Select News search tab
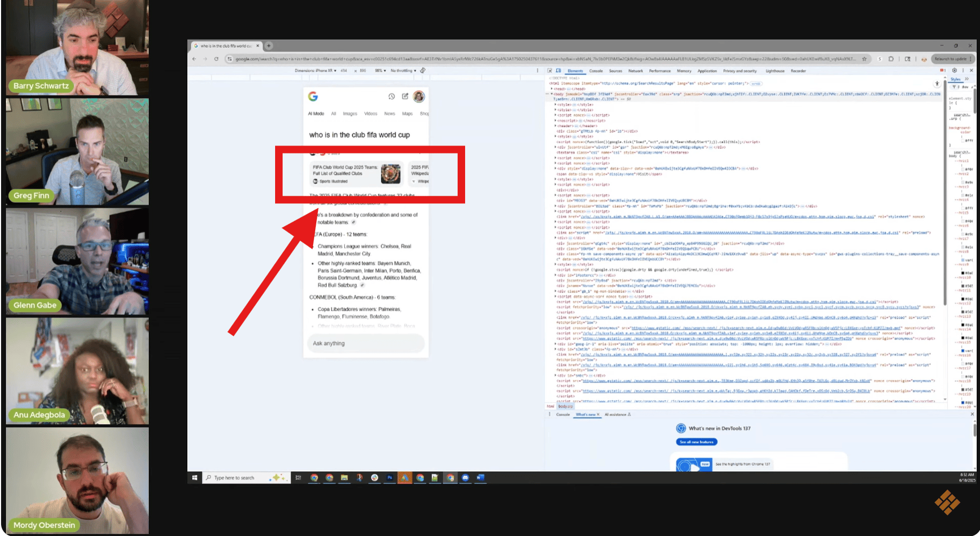980x536 pixels. (390, 113)
